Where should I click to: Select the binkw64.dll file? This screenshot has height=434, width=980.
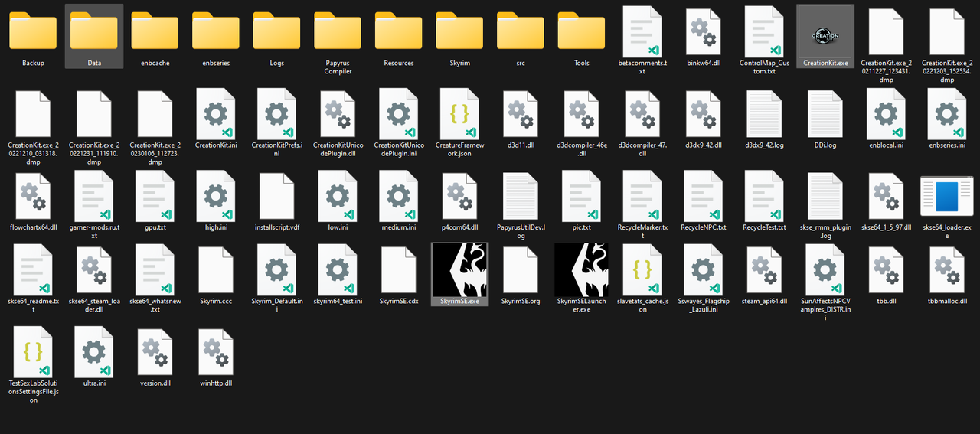pyautogui.click(x=704, y=31)
